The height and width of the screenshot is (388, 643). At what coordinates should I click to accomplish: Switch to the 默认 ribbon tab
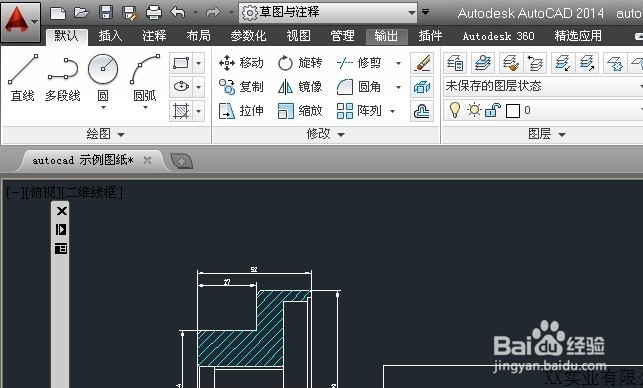(66, 36)
